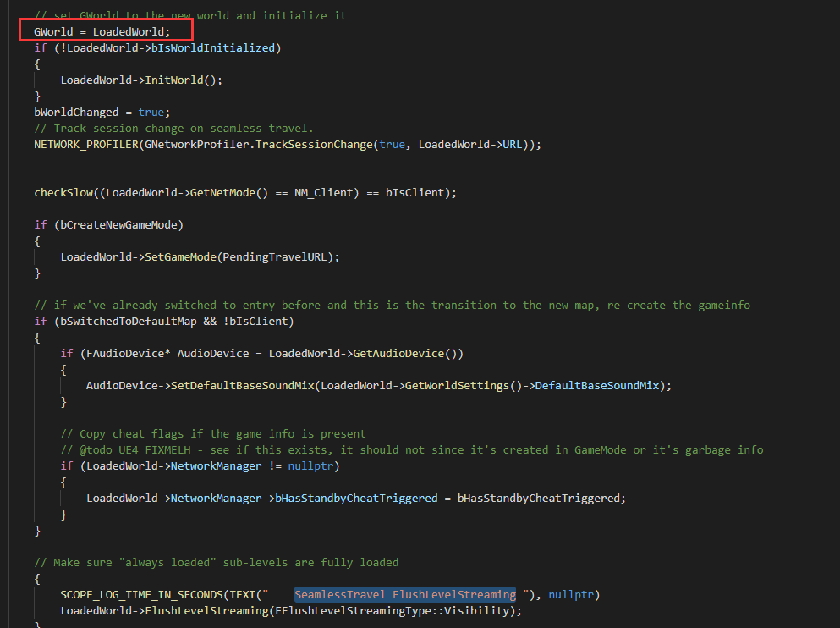Click the PendingTravelURL argument
The image size is (840, 628).
[x=278, y=256]
